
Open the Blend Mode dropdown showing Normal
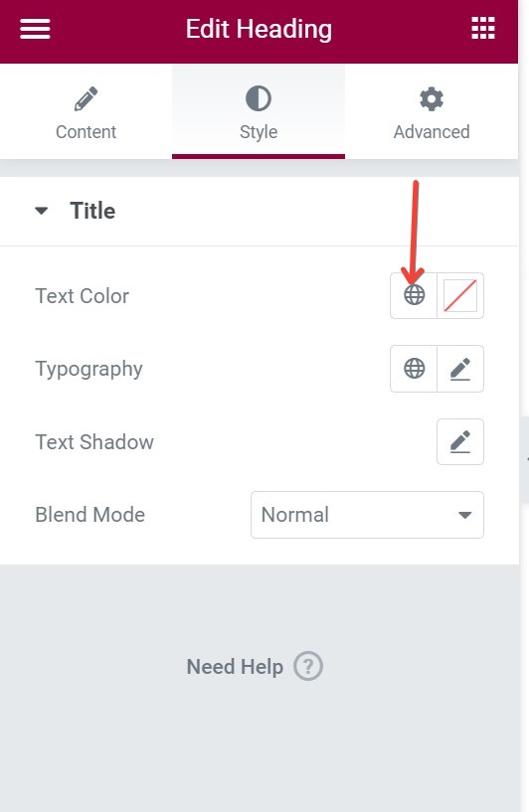(367, 515)
